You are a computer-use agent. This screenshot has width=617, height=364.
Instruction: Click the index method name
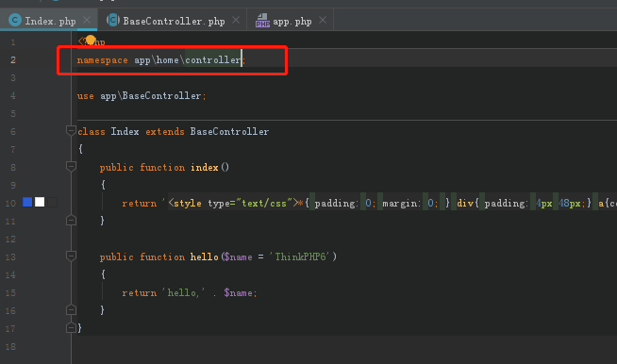(204, 167)
